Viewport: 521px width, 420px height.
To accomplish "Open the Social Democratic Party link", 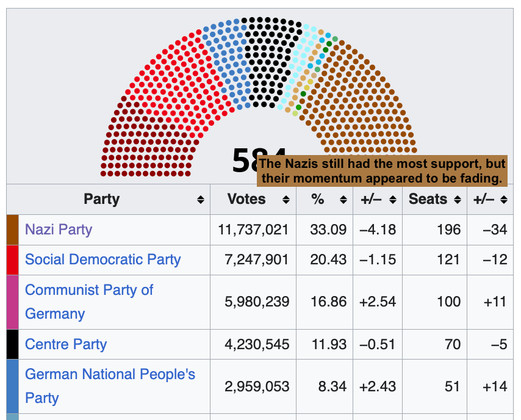I will point(103,259).
